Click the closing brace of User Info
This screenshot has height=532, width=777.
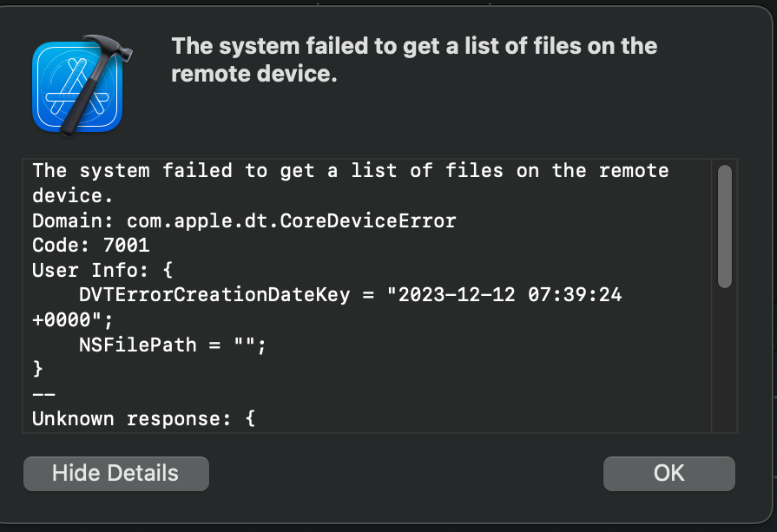coord(37,369)
